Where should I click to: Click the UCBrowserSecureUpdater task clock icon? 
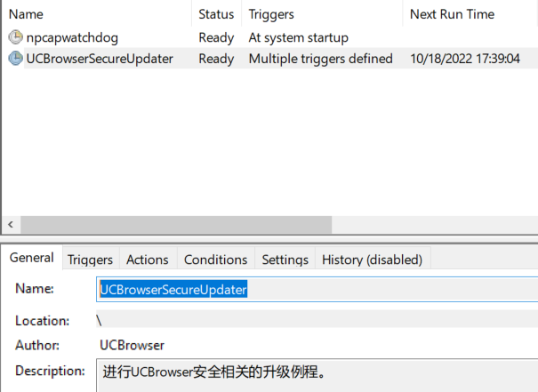[15, 58]
